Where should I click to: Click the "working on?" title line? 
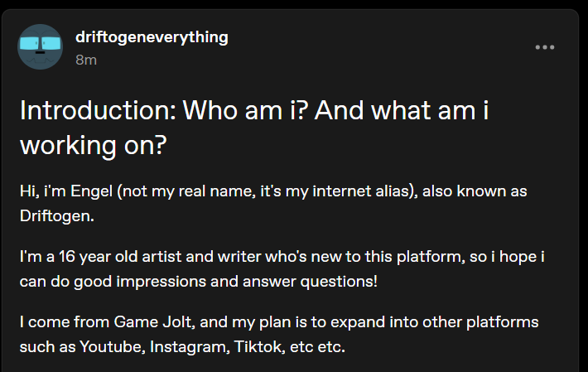94,146
